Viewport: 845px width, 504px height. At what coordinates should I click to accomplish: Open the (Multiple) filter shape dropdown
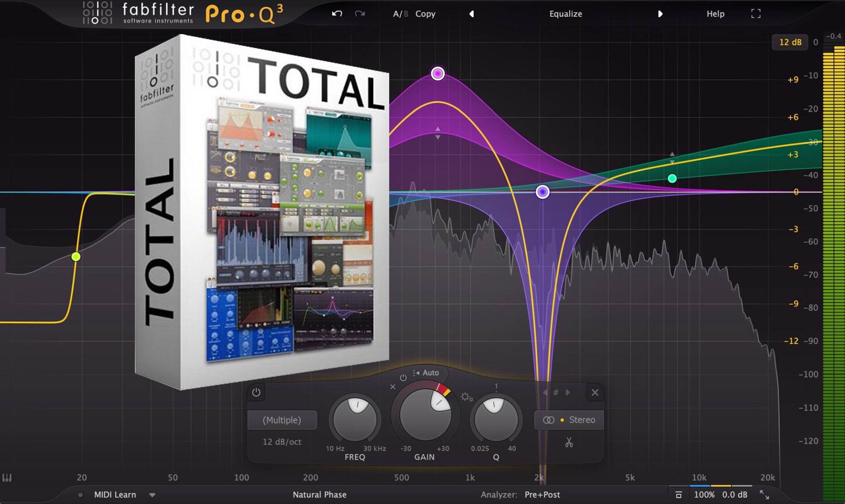pos(282,420)
